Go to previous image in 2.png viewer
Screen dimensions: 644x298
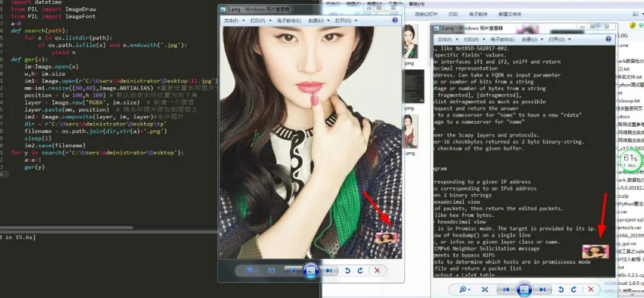pos(507,290)
